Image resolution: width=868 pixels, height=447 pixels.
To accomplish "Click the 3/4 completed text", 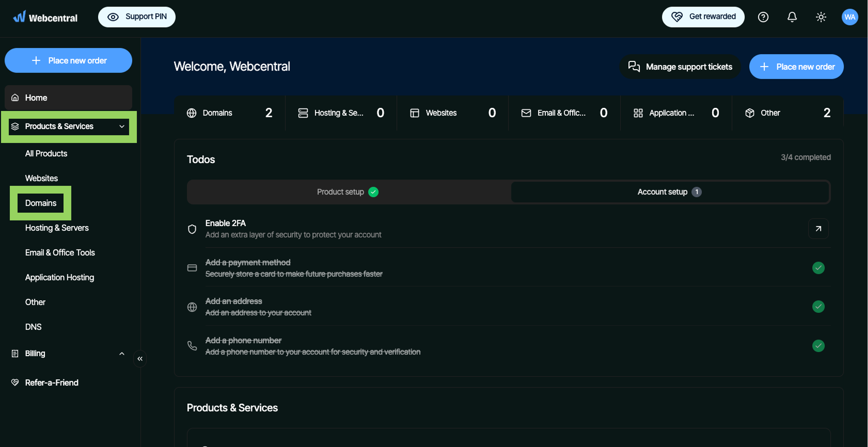I will 806,157.
